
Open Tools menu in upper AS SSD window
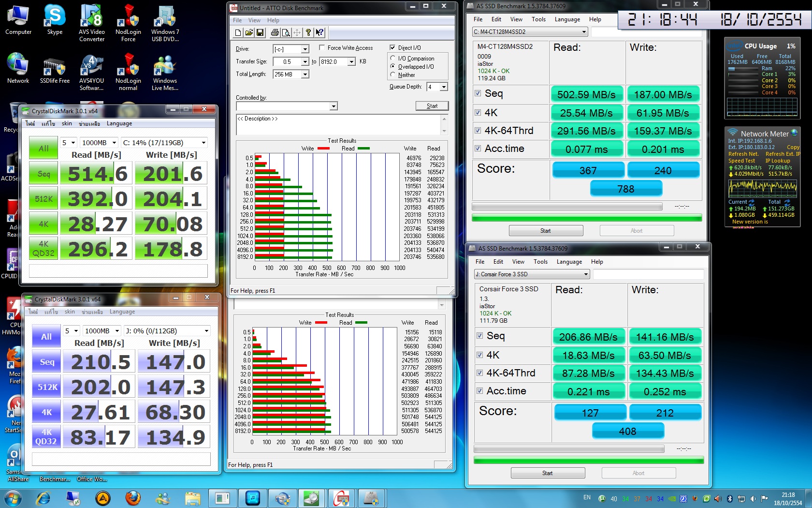pyautogui.click(x=538, y=19)
